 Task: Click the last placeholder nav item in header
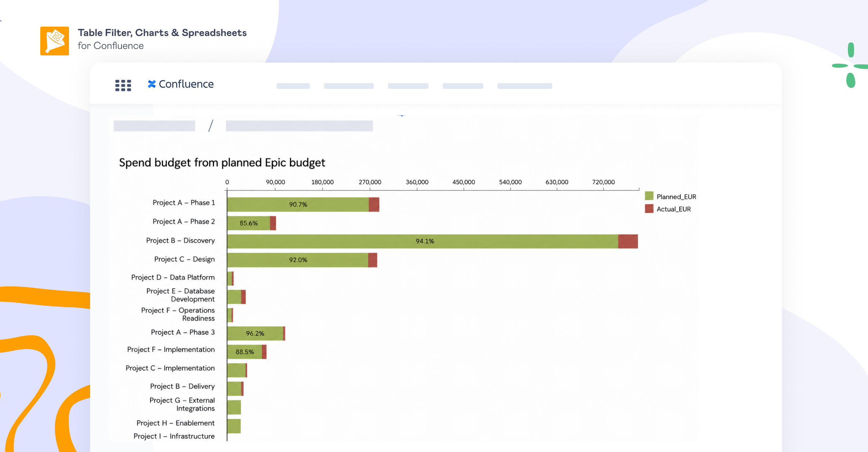(525, 86)
